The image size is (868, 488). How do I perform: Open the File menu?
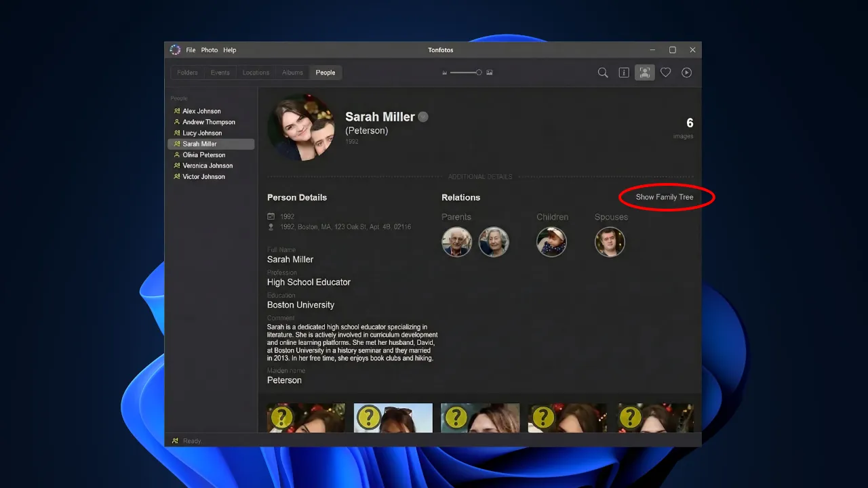(x=191, y=50)
